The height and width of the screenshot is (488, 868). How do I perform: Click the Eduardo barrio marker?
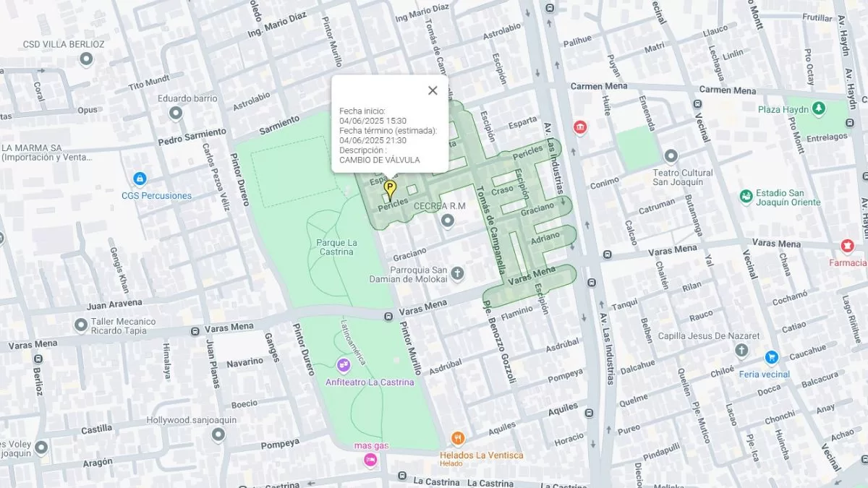pos(175,114)
